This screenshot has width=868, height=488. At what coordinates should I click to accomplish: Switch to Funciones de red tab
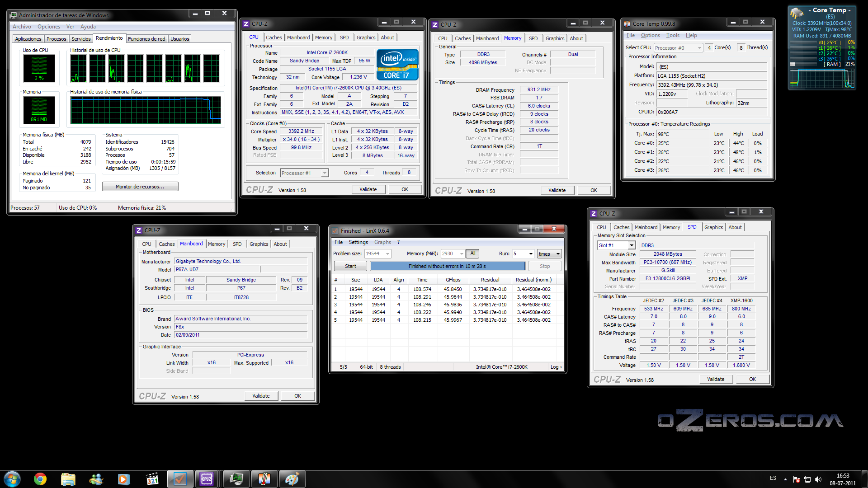point(146,39)
